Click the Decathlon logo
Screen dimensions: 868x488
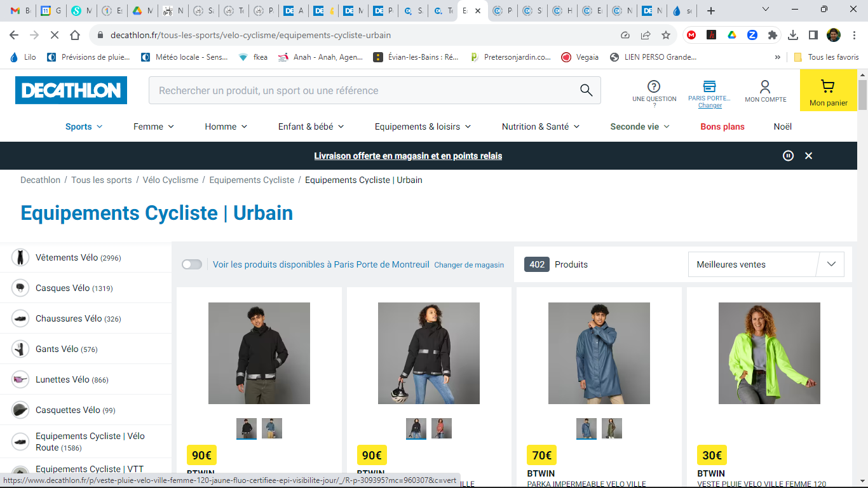click(x=71, y=90)
